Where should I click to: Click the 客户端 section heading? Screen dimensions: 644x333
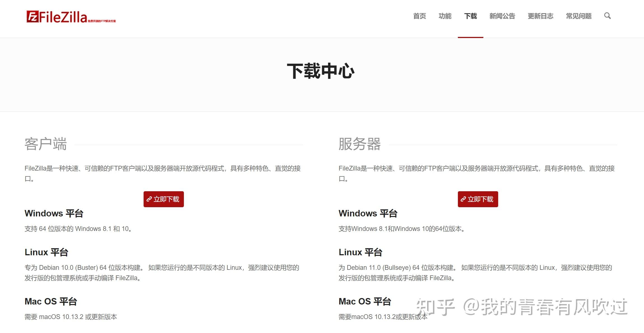(x=46, y=144)
